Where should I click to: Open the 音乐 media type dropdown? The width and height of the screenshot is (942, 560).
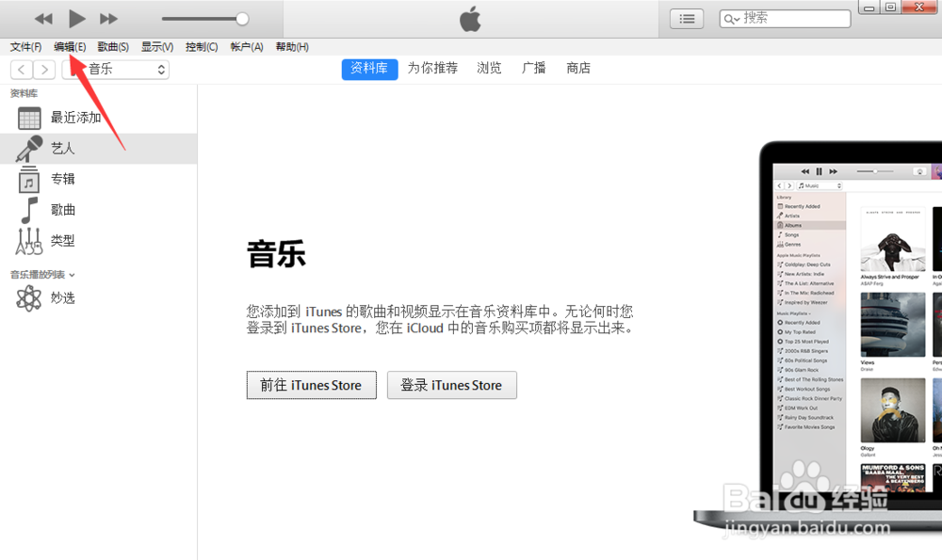pyautogui.click(x=115, y=70)
